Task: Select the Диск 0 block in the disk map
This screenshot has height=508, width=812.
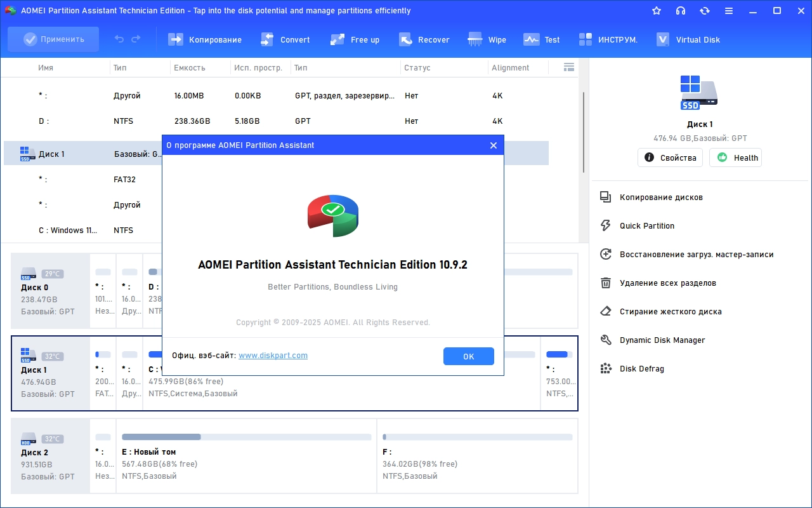Action: point(51,291)
